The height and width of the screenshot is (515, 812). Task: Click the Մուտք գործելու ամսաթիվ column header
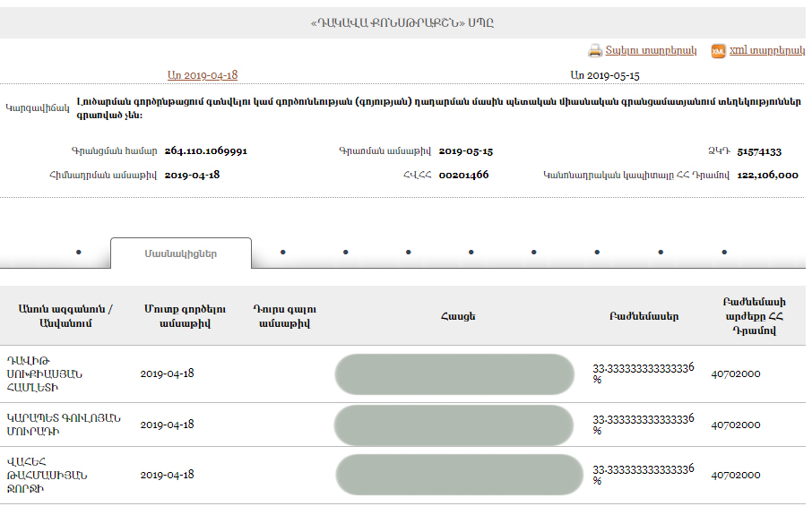tap(185, 316)
